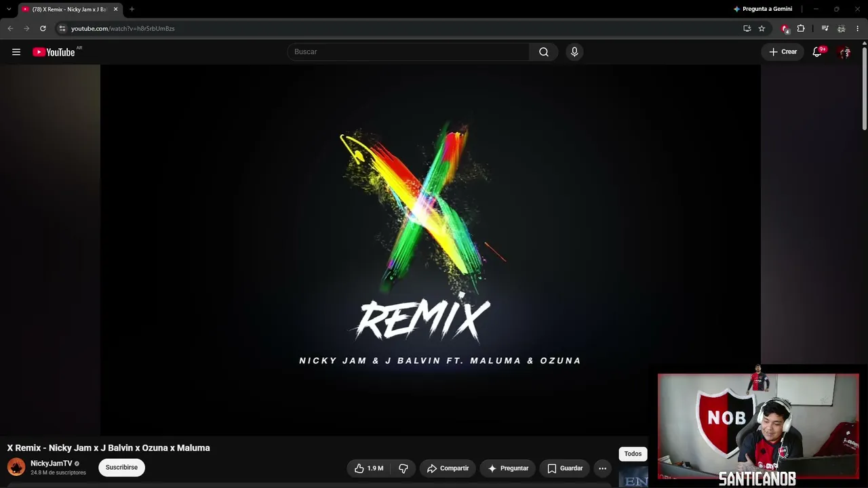This screenshot has height=488, width=868.
Task: Select the Todos filter chip
Action: pos(633,454)
